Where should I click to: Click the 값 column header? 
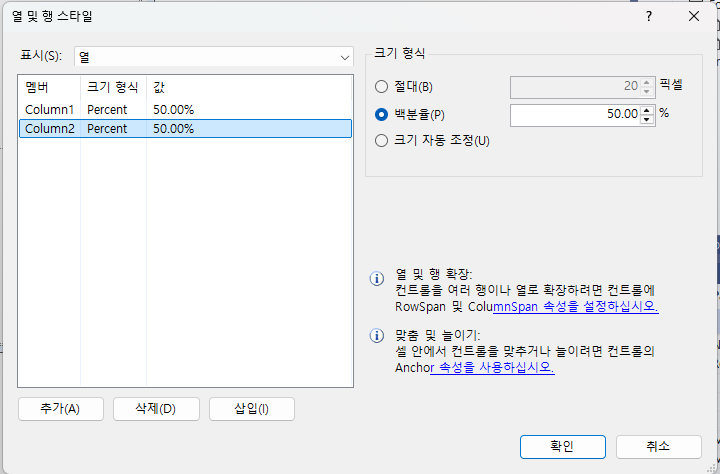tap(249, 87)
